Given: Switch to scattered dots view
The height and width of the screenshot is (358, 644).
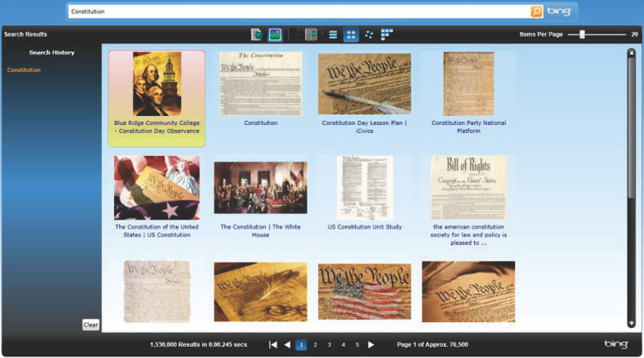Looking at the screenshot, I should tap(369, 35).
